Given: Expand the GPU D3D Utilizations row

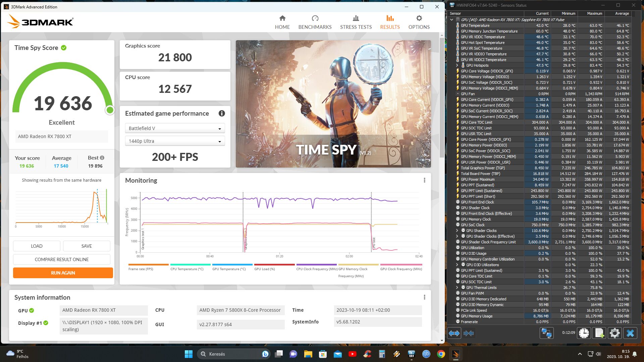Looking at the screenshot, I should point(457,265).
